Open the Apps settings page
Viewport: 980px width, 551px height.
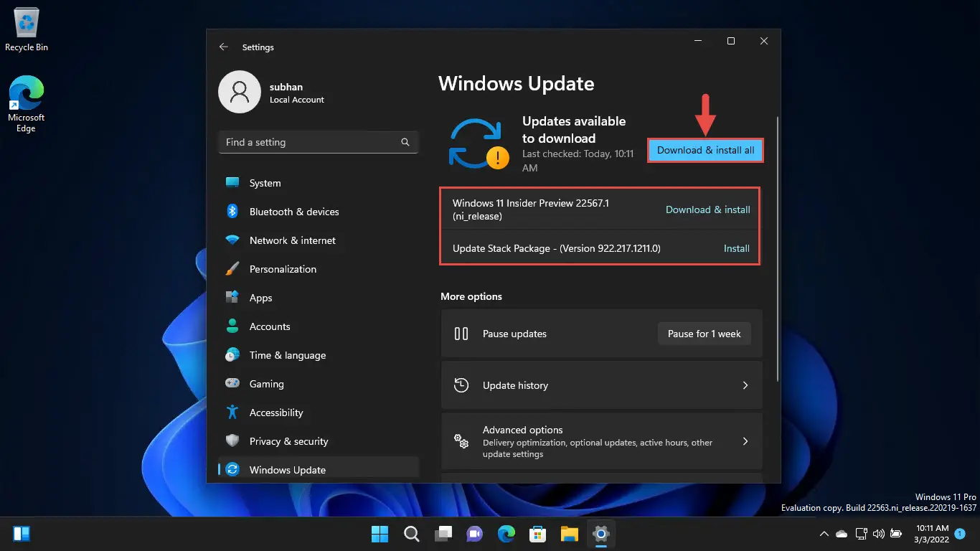coord(319,298)
